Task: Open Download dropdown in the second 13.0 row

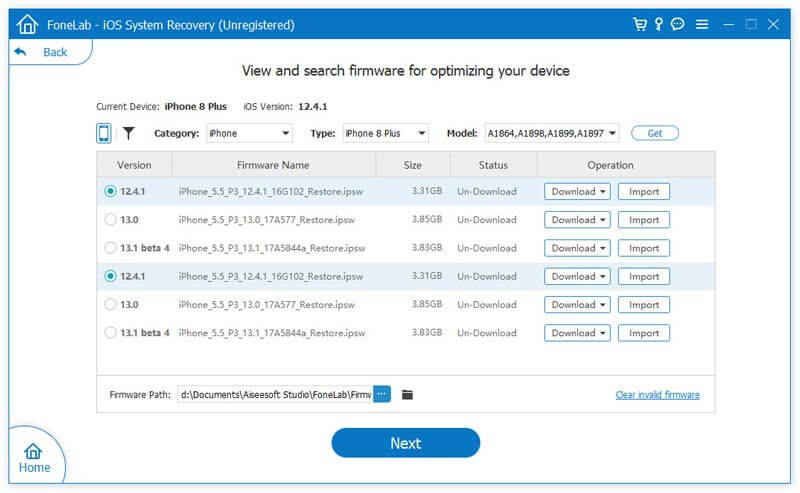Action: 577,305
